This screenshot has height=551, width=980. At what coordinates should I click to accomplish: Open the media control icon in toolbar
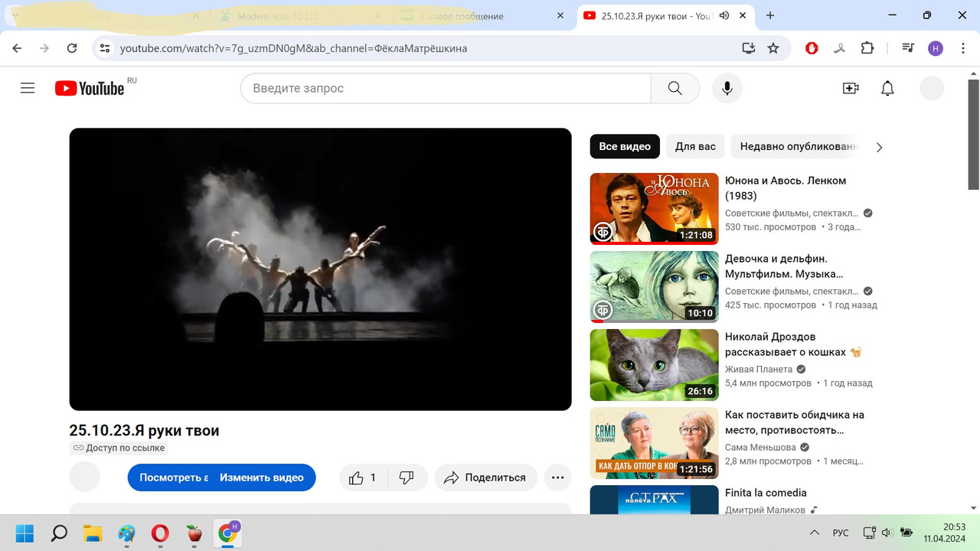click(x=908, y=48)
